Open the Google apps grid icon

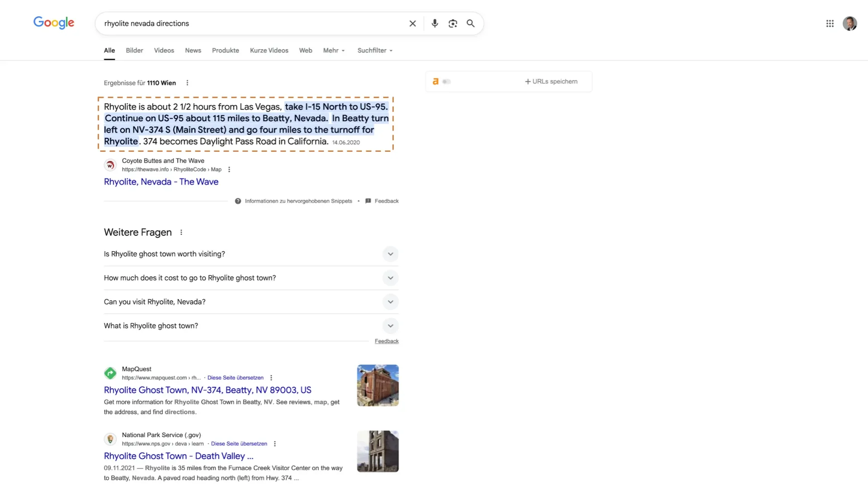(830, 23)
